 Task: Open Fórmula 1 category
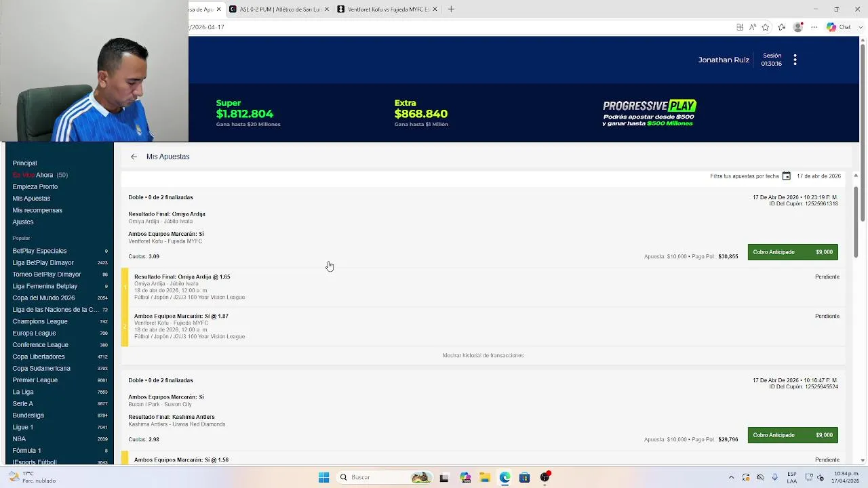(60, 451)
